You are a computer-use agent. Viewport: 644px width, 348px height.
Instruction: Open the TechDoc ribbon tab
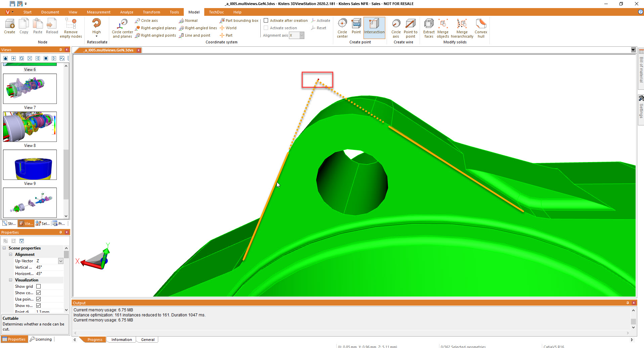(x=216, y=12)
